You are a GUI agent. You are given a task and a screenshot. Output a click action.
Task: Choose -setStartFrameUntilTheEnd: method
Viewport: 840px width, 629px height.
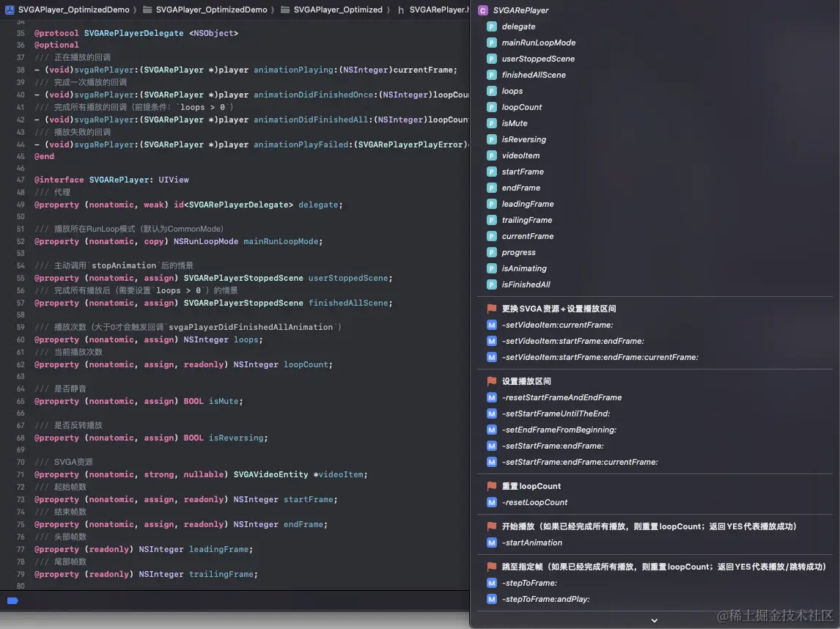[x=556, y=413]
